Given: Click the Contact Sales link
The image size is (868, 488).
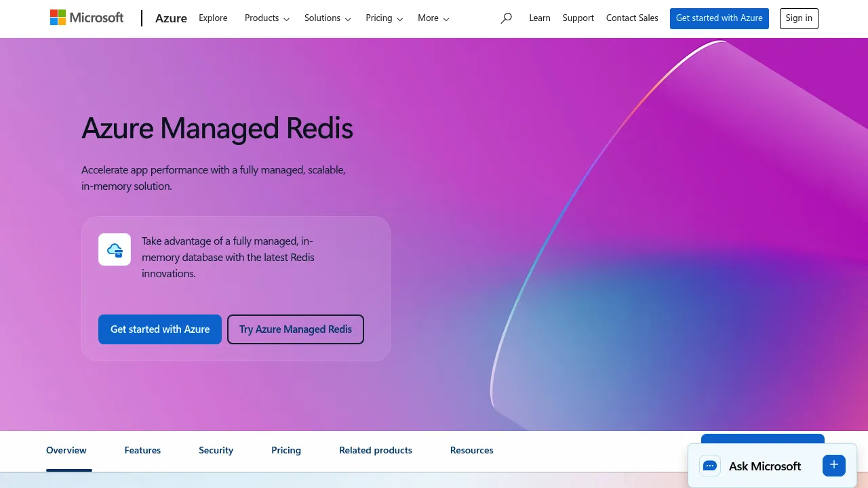Looking at the screenshot, I should 632,18.
